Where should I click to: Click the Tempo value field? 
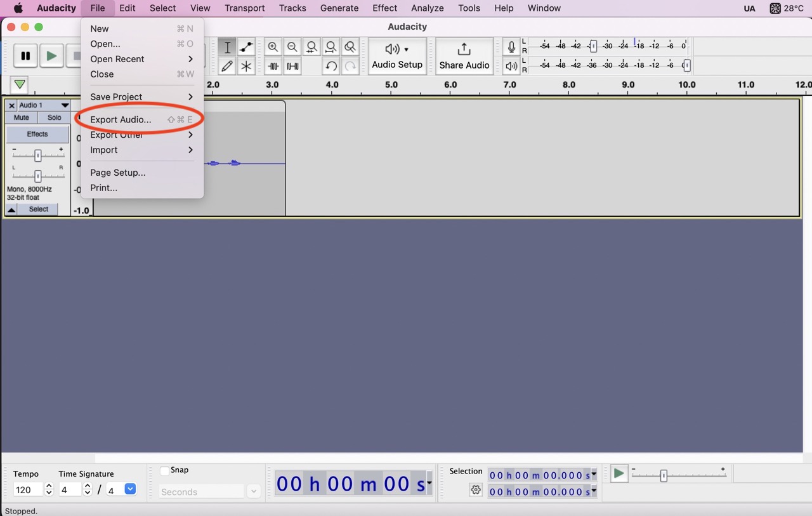(28, 490)
